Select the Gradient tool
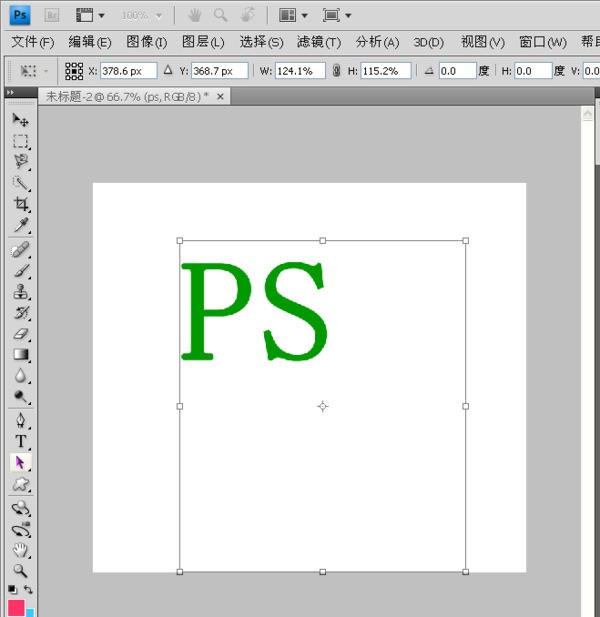This screenshot has height=617, width=600. click(20, 355)
